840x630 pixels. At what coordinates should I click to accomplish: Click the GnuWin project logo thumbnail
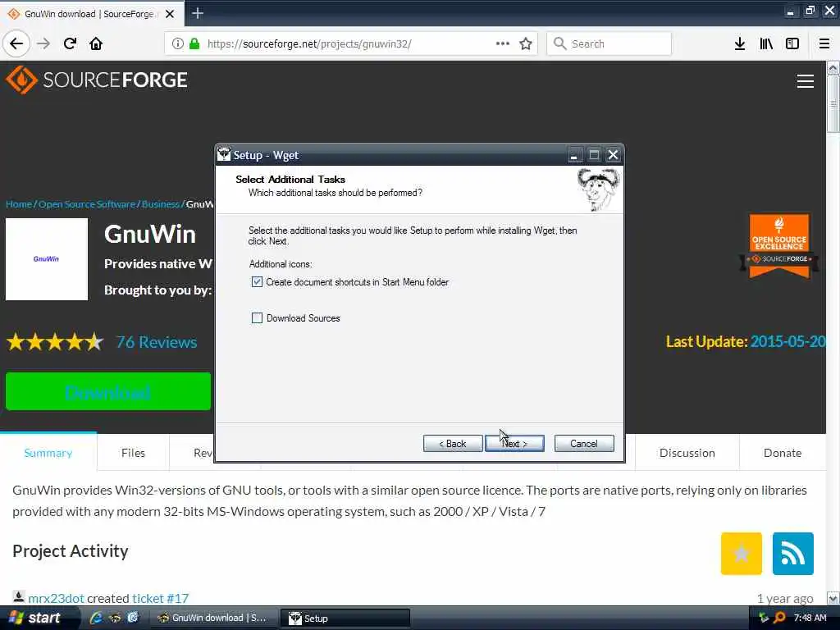pyautogui.click(x=47, y=258)
